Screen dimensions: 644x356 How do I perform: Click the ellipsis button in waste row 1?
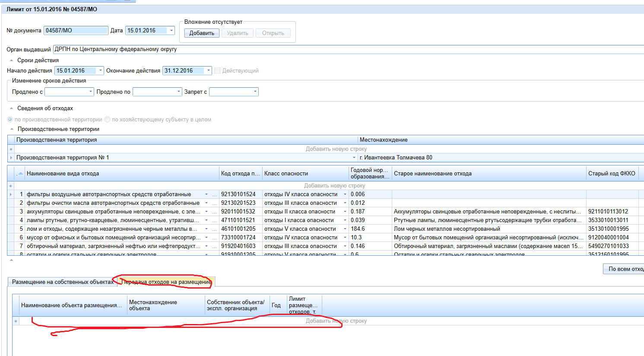[x=214, y=194]
